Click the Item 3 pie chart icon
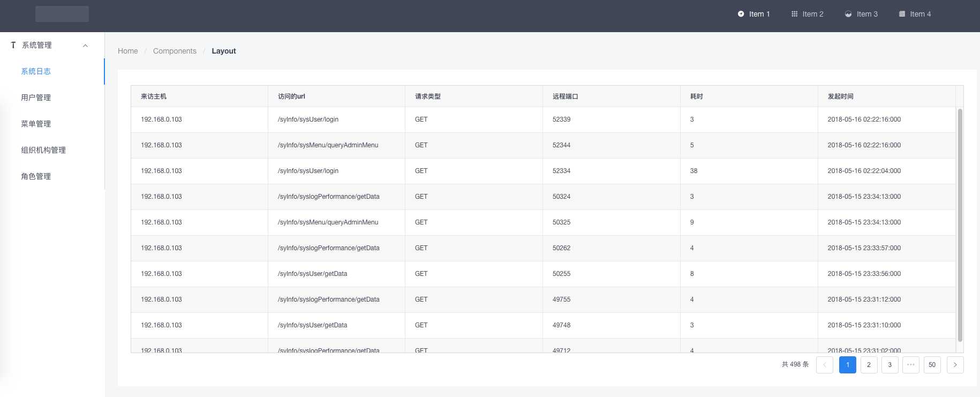Viewport: 980px width, 397px height. [x=848, y=14]
